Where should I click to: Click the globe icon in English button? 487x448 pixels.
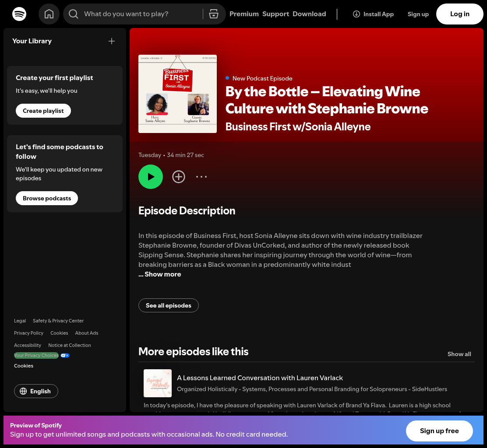(23, 391)
